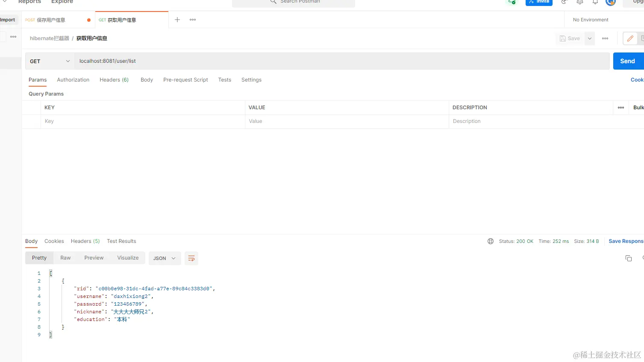Open the response Cookies tab
The image size is (644, 362).
(x=54, y=241)
